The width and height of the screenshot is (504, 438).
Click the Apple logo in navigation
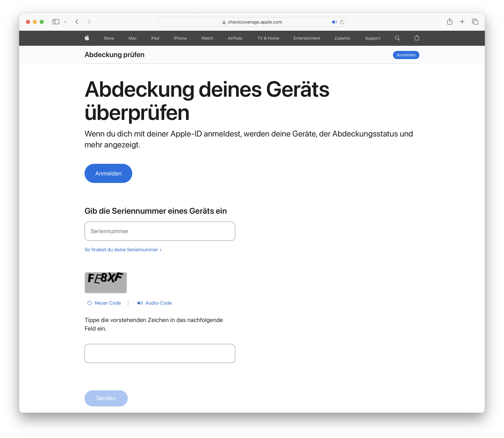click(x=87, y=38)
